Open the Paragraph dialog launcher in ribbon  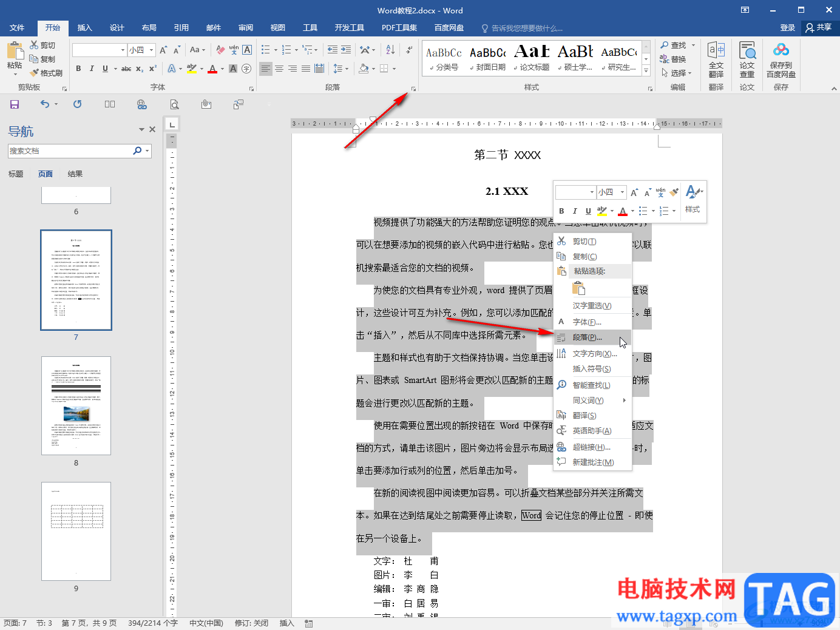(x=413, y=89)
